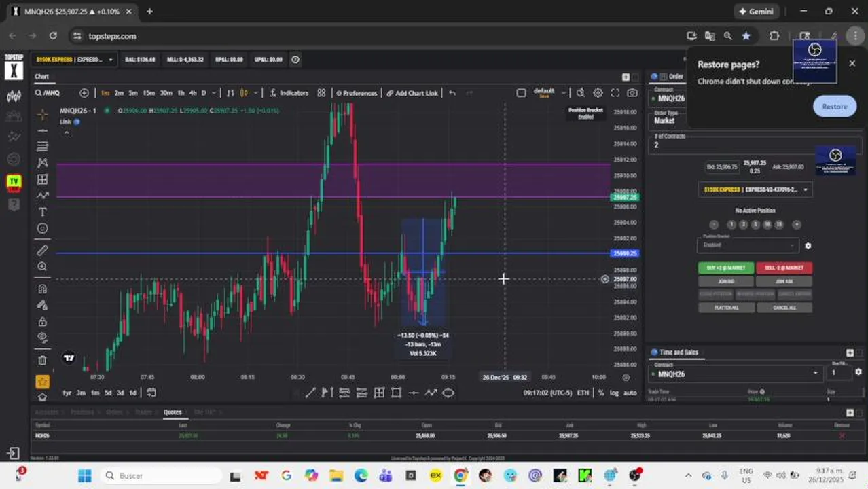Undo the last chart action
This screenshot has width=868, height=489.
pyautogui.click(x=452, y=93)
